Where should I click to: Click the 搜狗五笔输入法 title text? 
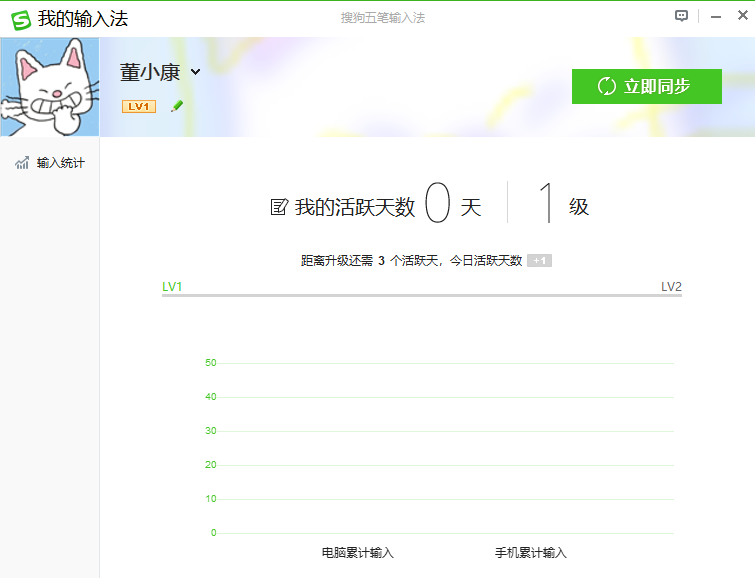pos(383,18)
